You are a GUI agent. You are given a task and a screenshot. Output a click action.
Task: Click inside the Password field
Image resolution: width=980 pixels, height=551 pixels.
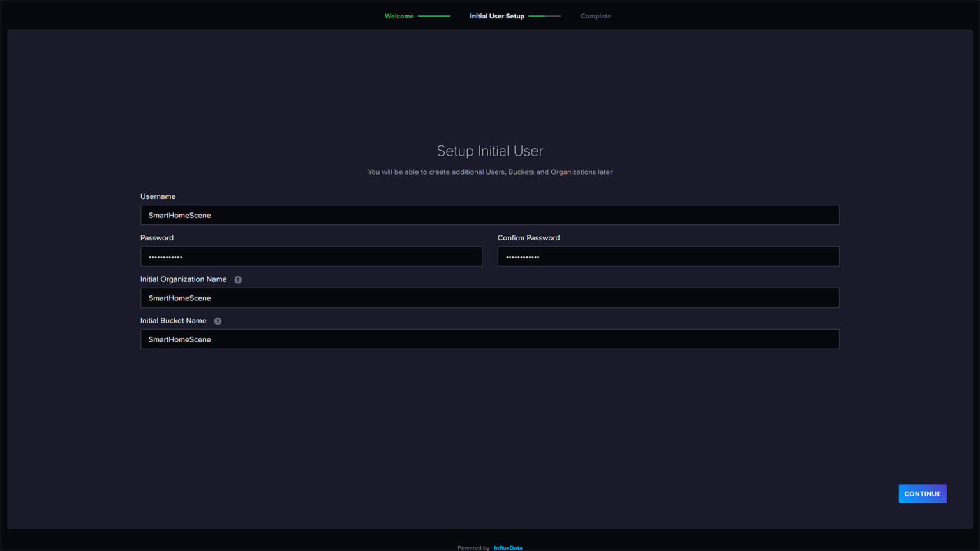pos(311,256)
